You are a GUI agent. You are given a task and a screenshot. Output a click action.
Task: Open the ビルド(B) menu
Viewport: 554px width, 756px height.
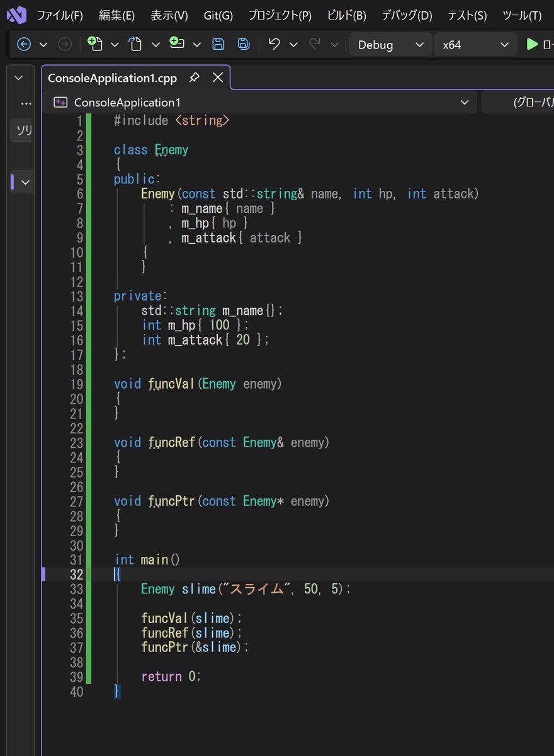pyautogui.click(x=347, y=16)
